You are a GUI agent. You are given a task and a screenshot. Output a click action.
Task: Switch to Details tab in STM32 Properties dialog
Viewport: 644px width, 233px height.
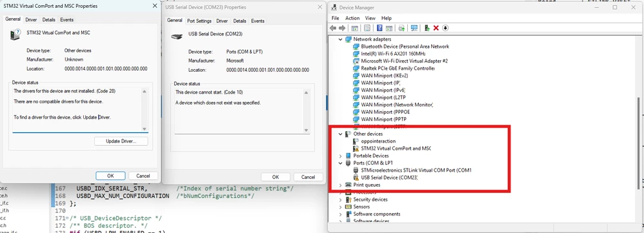point(48,20)
